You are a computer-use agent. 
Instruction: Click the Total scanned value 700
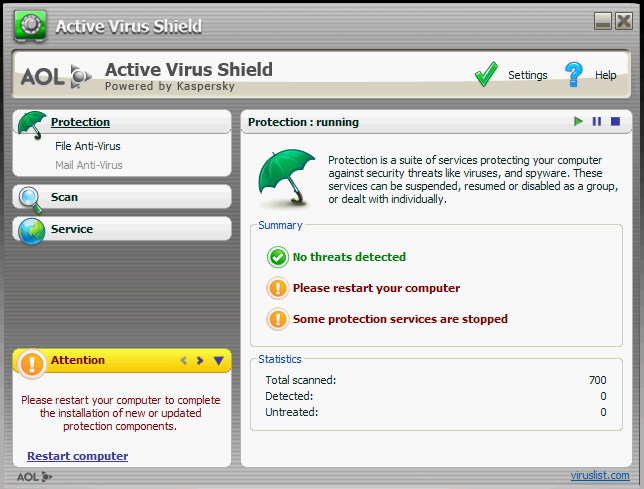tap(598, 380)
